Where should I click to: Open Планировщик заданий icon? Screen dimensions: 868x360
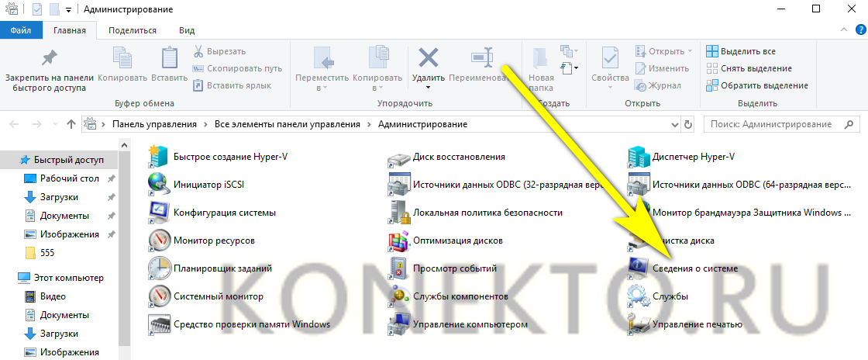point(159,268)
